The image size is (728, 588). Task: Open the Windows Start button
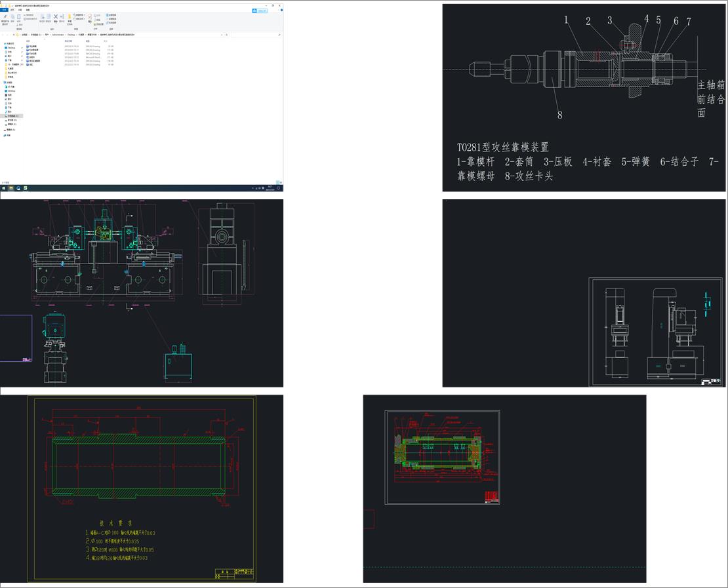(x=3, y=188)
